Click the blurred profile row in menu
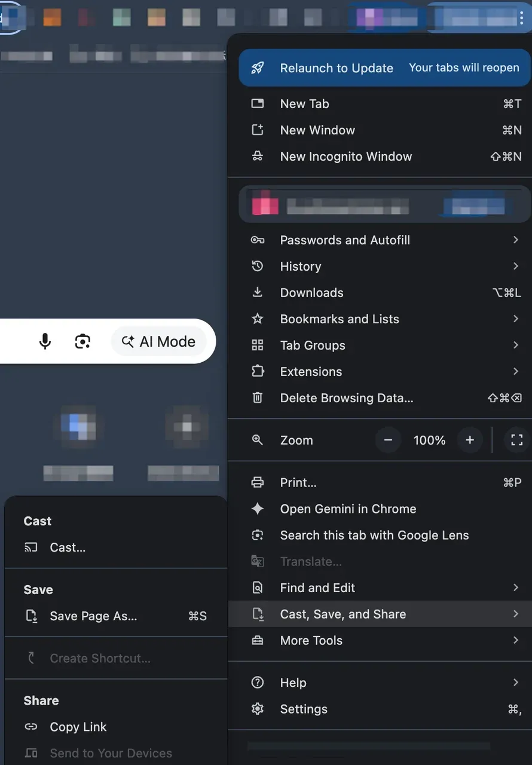 point(385,204)
